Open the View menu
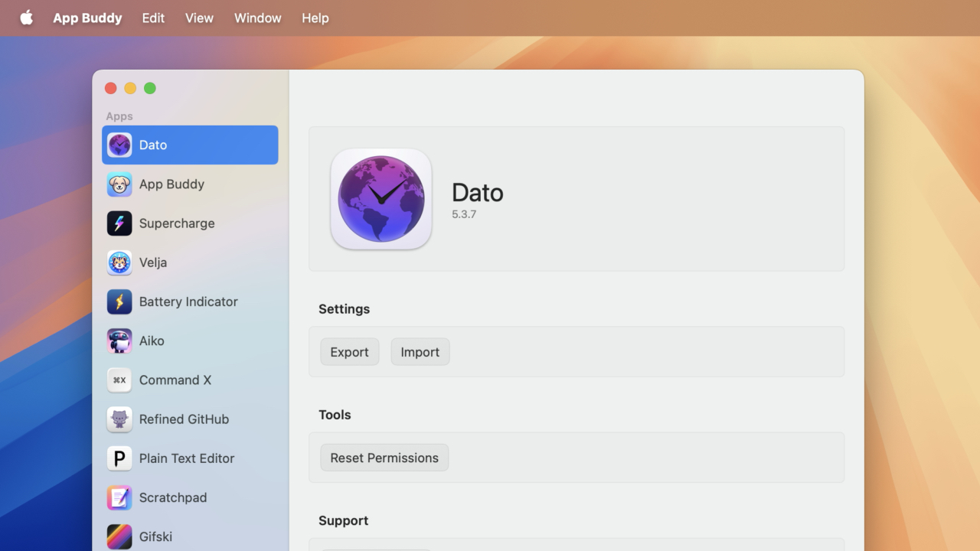The height and width of the screenshot is (551, 980). (x=199, y=18)
